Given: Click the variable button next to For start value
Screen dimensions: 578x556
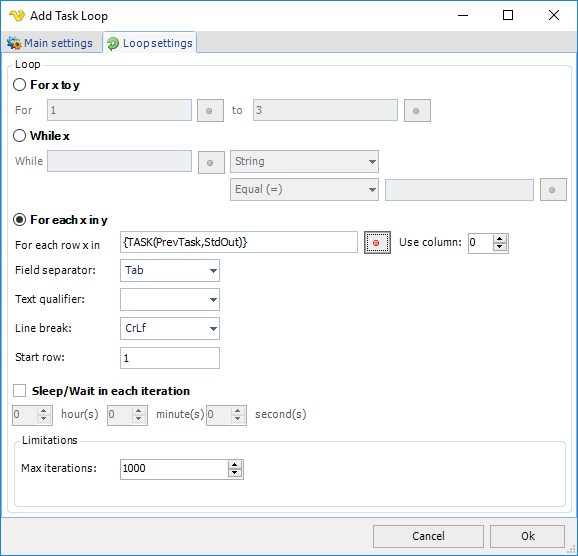Looking at the screenshot, I should pos(210,110).
